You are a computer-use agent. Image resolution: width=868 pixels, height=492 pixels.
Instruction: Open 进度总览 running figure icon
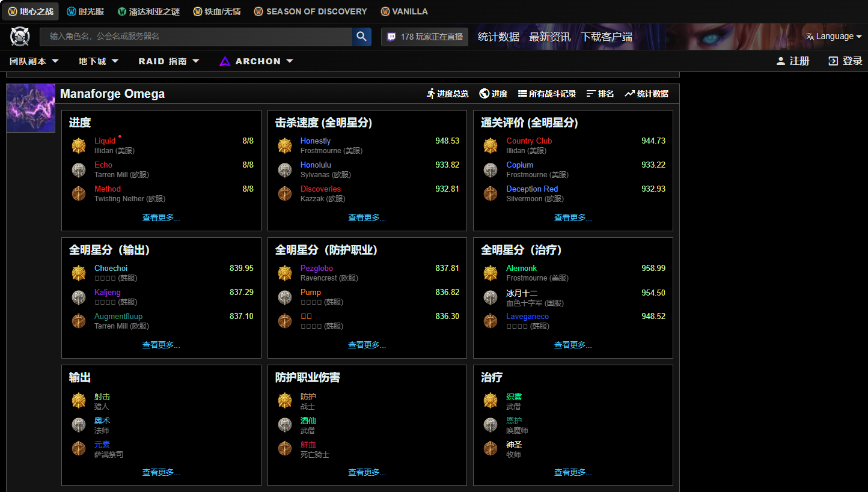(x=431, y=94)
